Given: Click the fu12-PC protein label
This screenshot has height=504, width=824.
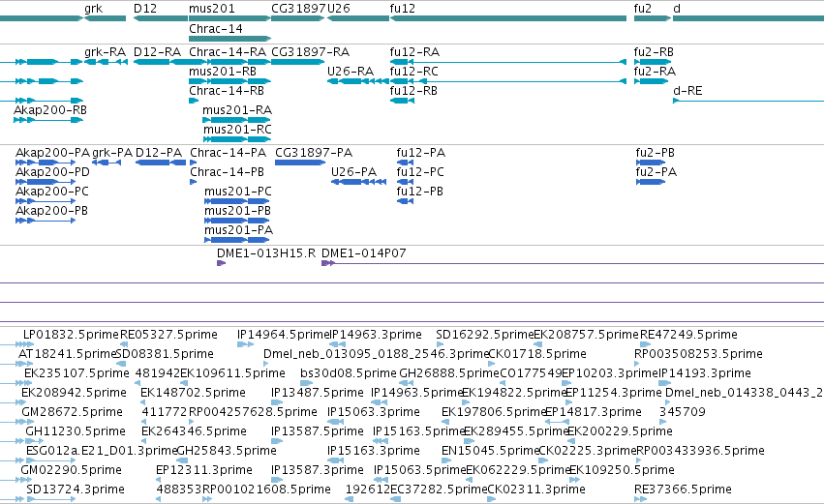Looking at the screenshot, I should coord(420,172).
